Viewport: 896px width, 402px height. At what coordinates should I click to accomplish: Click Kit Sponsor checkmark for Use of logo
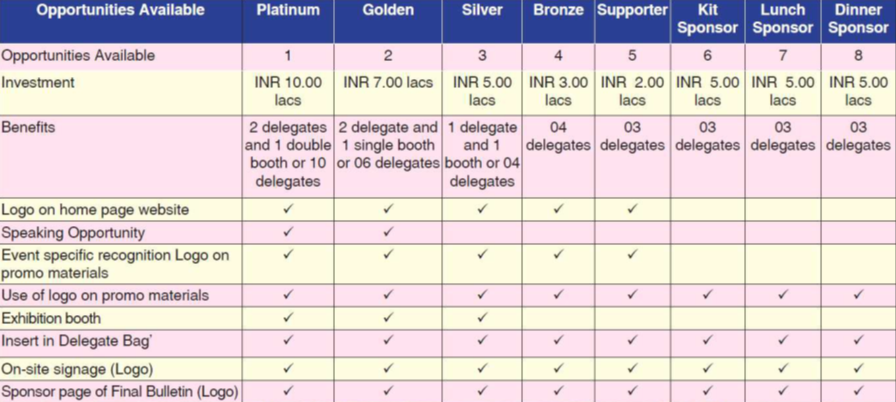(707, 295)
